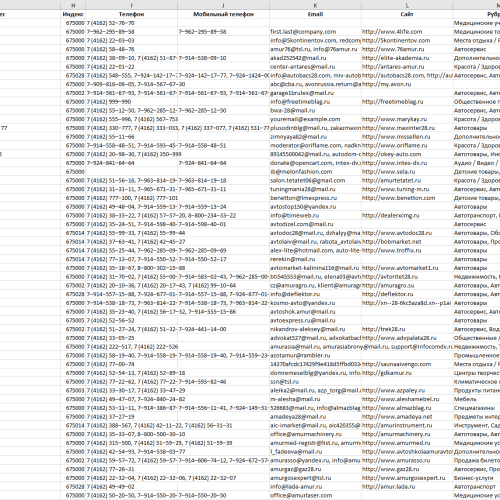This screenshot has width=500, height=500.
Task: Select email cell 'salon.tetatet06@gmail.com'
Action: click(315, 180)
